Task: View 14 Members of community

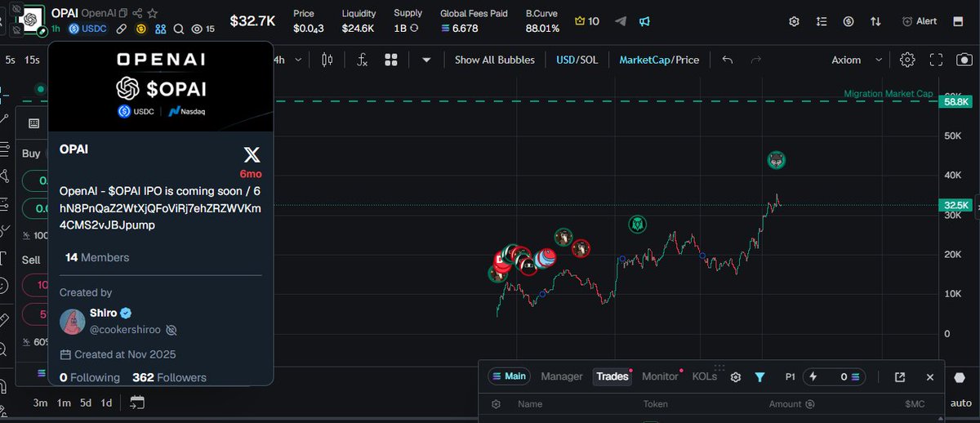Action: [96, 257]
